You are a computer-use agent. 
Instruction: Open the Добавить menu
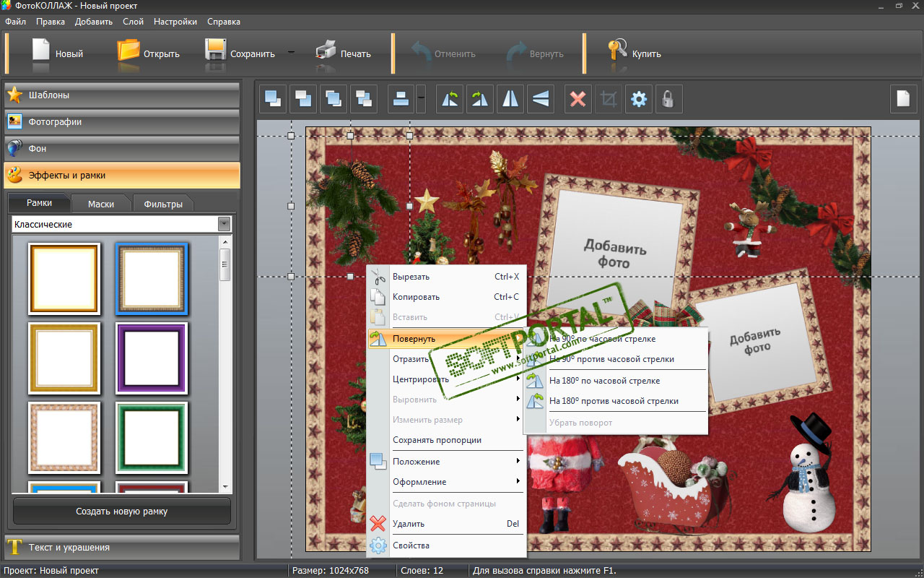94,22
